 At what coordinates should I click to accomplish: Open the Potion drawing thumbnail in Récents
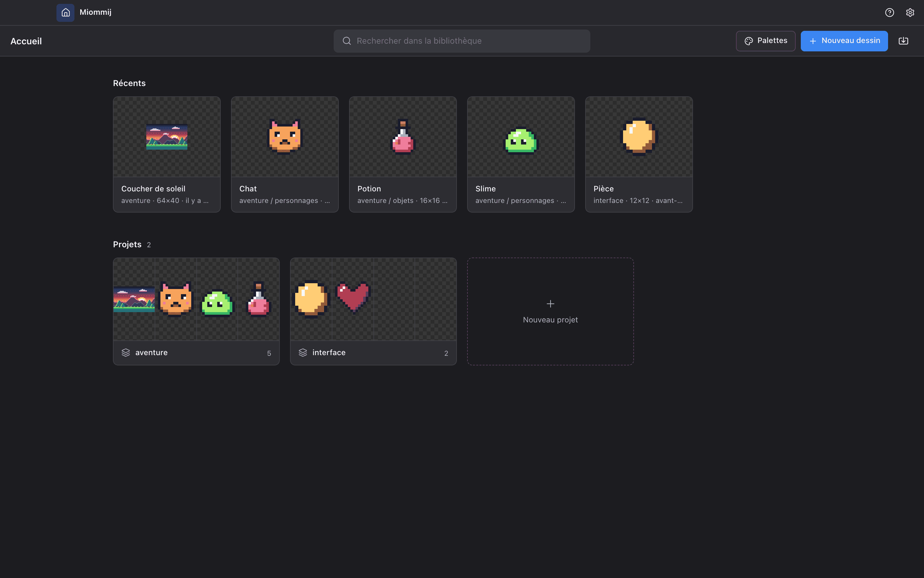(403, 136)
